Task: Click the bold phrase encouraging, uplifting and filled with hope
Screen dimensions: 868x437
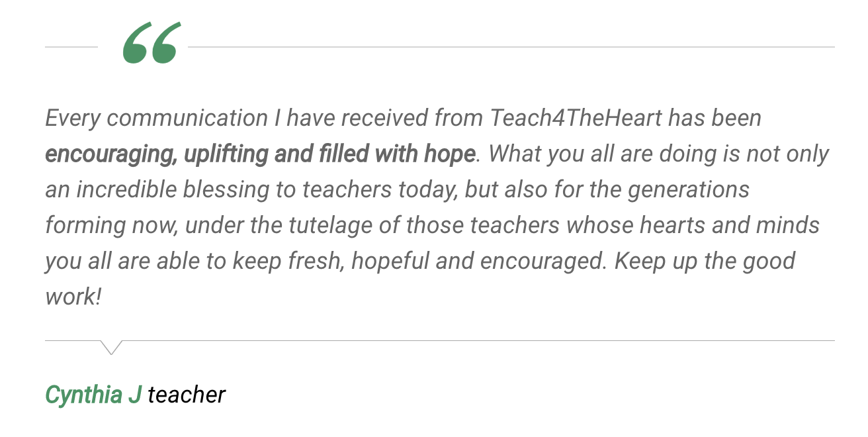Action: 260,154
